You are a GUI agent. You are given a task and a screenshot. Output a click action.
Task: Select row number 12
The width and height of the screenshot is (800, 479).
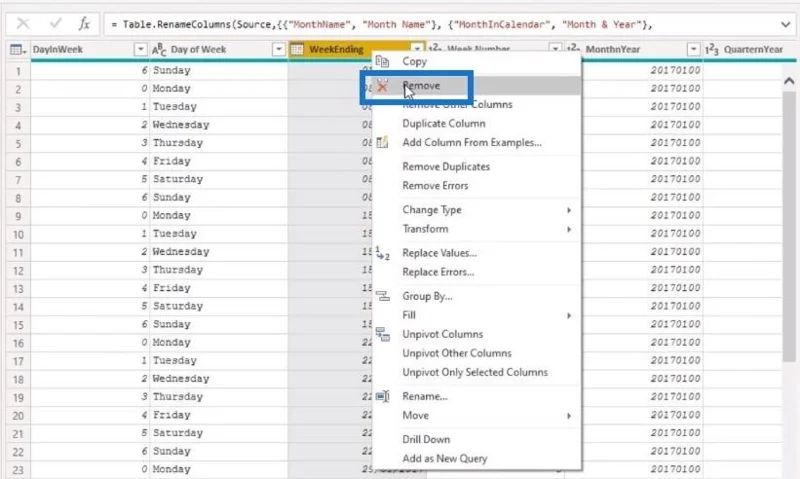18,270
